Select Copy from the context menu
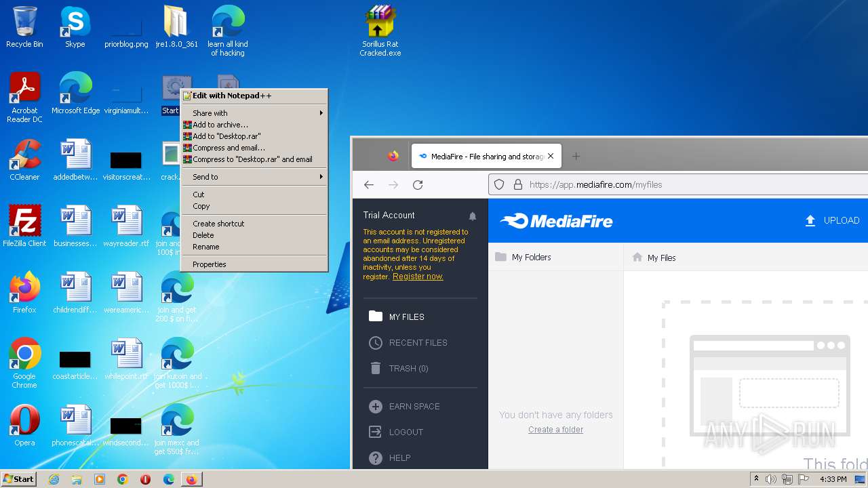 point(254,206)
